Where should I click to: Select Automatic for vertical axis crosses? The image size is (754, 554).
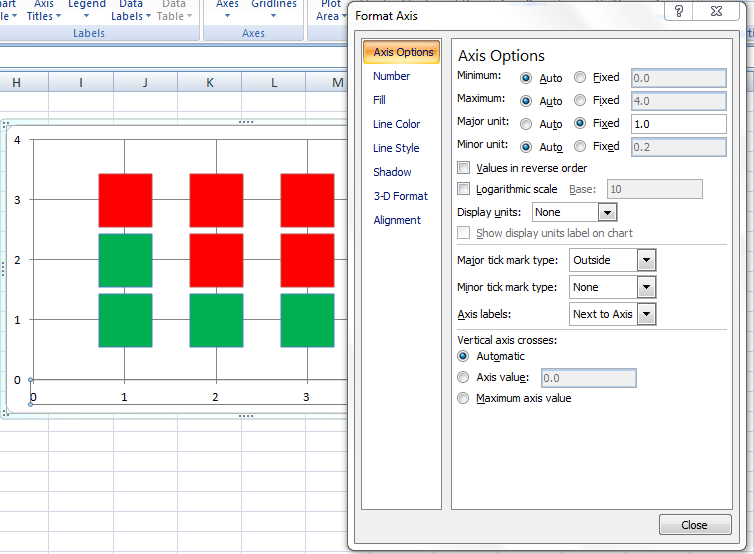point(463,356)
